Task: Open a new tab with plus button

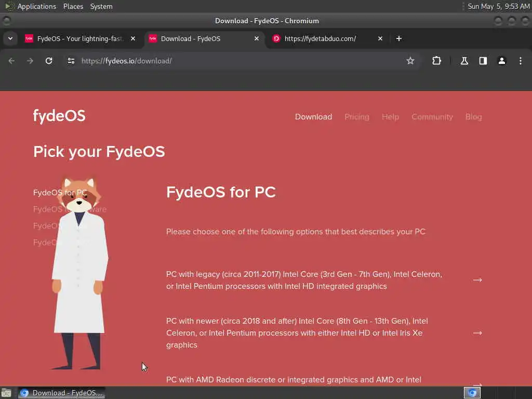Action: click(398, 38)
